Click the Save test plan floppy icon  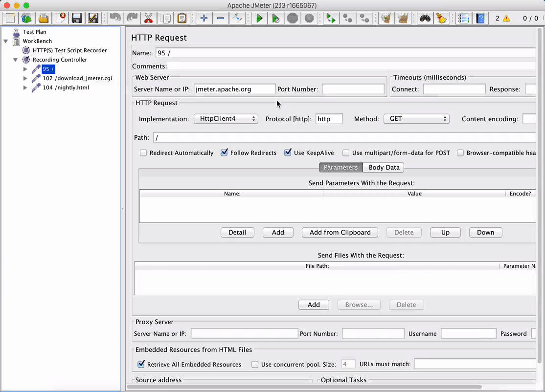(x=76, y=19)
